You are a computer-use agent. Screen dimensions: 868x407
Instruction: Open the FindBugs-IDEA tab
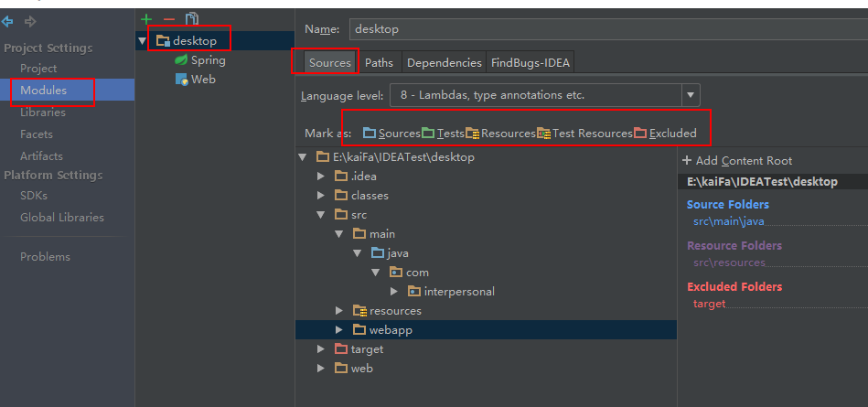530,62
